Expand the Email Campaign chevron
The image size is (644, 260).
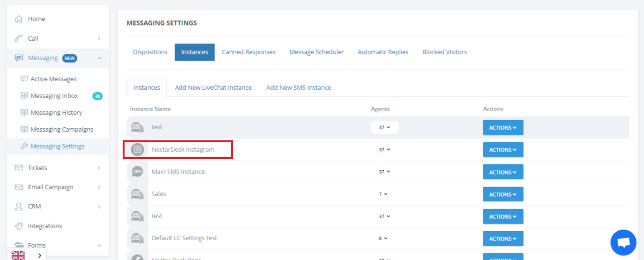99,187
